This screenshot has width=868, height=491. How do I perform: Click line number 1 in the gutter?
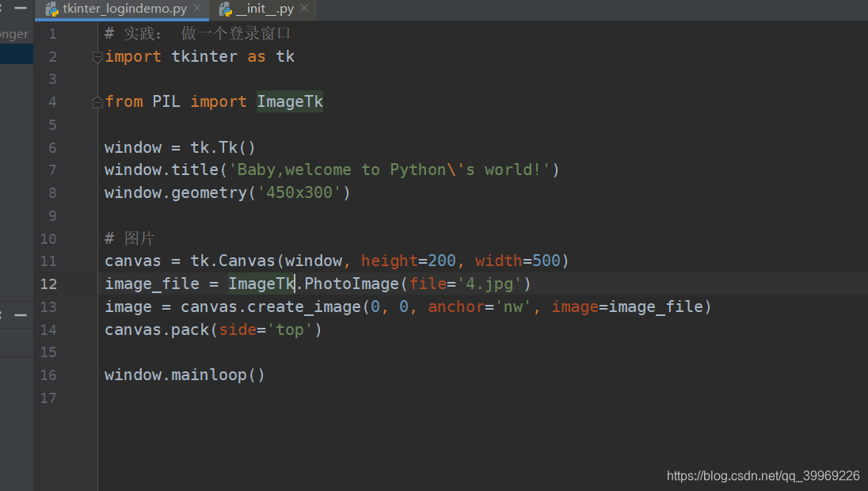coord(52,33)
